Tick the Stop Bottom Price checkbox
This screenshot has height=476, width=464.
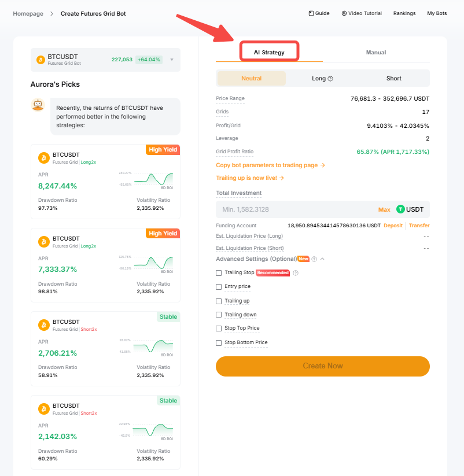coord(219,343)
